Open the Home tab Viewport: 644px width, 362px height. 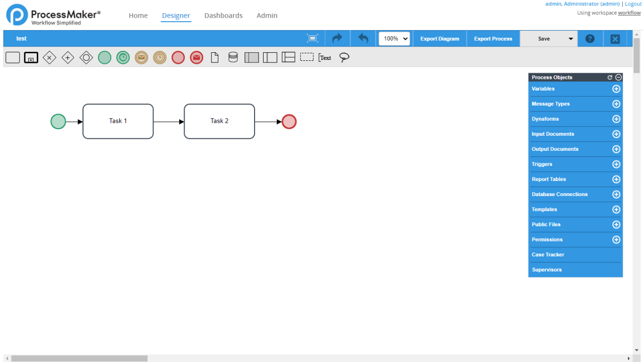138,16
